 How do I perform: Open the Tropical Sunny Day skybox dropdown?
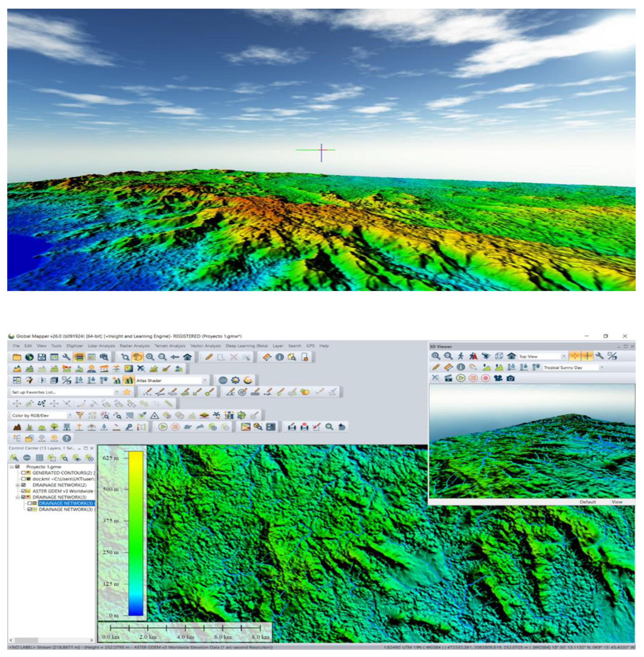(x=601, y=368)
